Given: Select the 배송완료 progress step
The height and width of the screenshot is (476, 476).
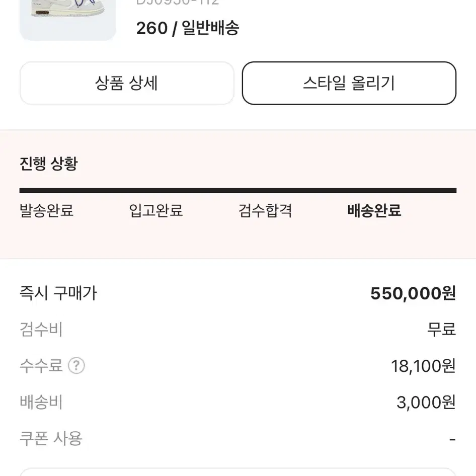Looking at the screenshot, I should 374,210.
